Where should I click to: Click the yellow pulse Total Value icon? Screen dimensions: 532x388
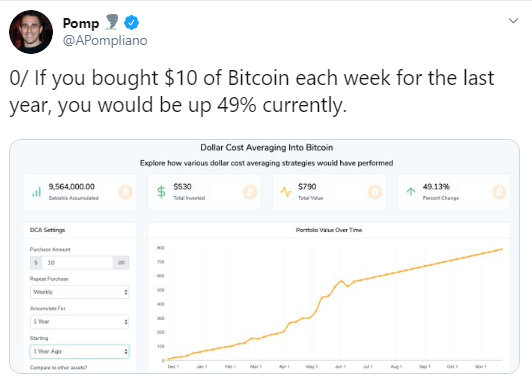coord(286,192)
